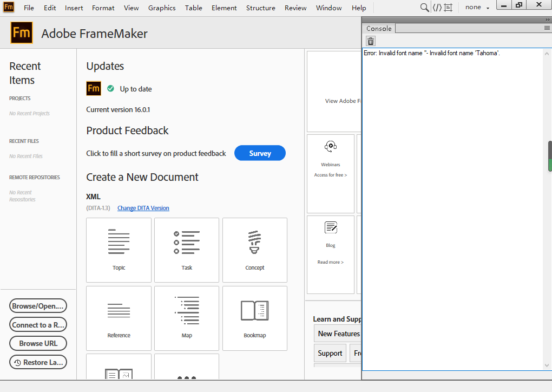Open the search magnifier icon
The width and height of the screenshot is (552, 392).
425,8
